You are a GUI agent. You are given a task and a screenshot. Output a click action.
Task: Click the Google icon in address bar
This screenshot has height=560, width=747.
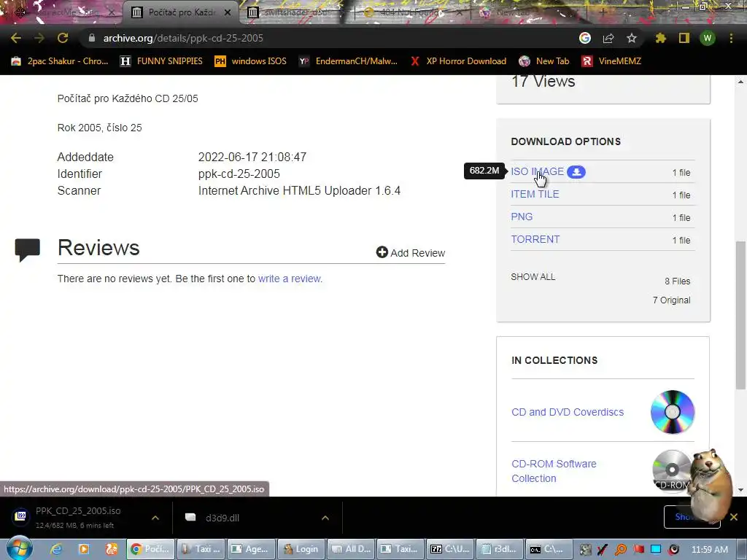pyautogui.click(x=584, y=38)
